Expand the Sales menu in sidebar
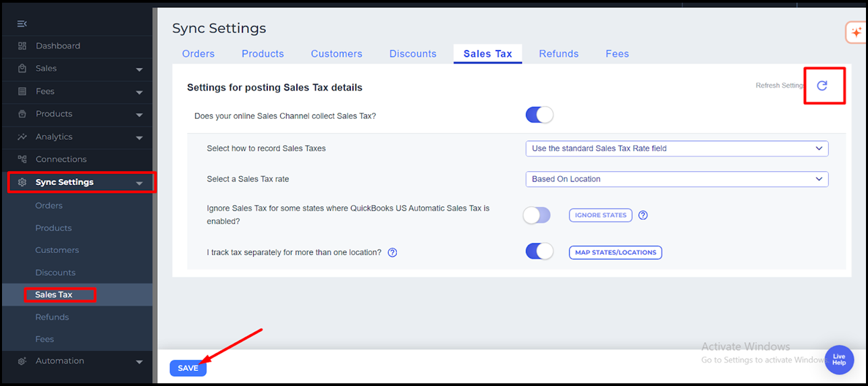Viewport: 868px width, 386px height. click(139, 69)
